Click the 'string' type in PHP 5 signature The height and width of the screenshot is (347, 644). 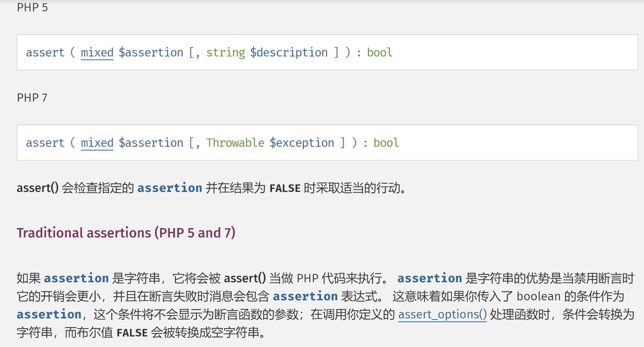(x=226, y=52)
